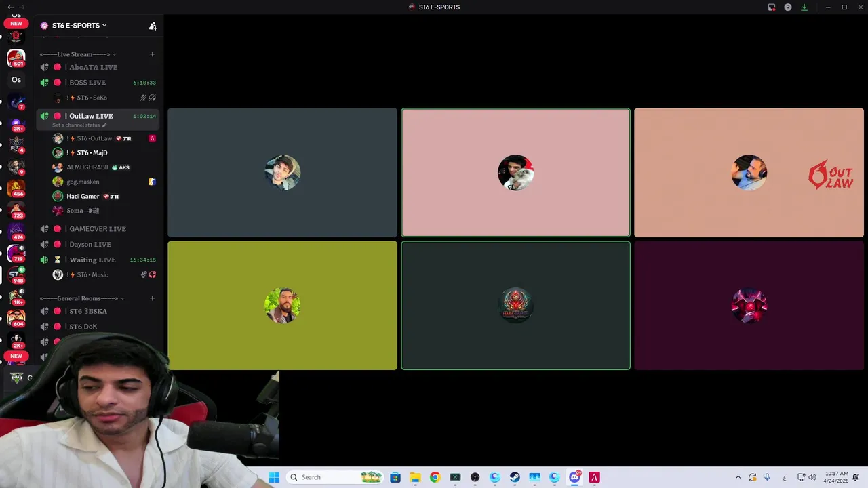Create channel in General Rooms category
Image resolution: width=868 pixels, height=488 pixels.
[x=152, y=298]
